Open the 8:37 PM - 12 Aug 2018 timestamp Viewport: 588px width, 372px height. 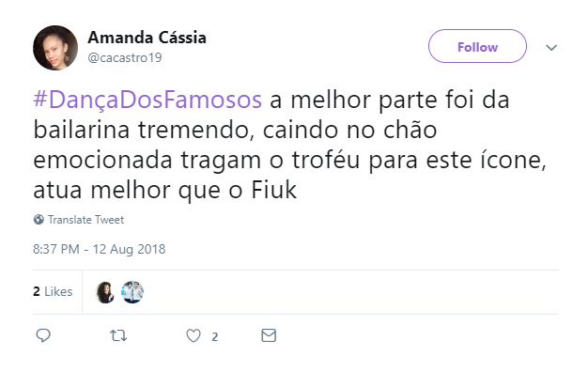99,249
